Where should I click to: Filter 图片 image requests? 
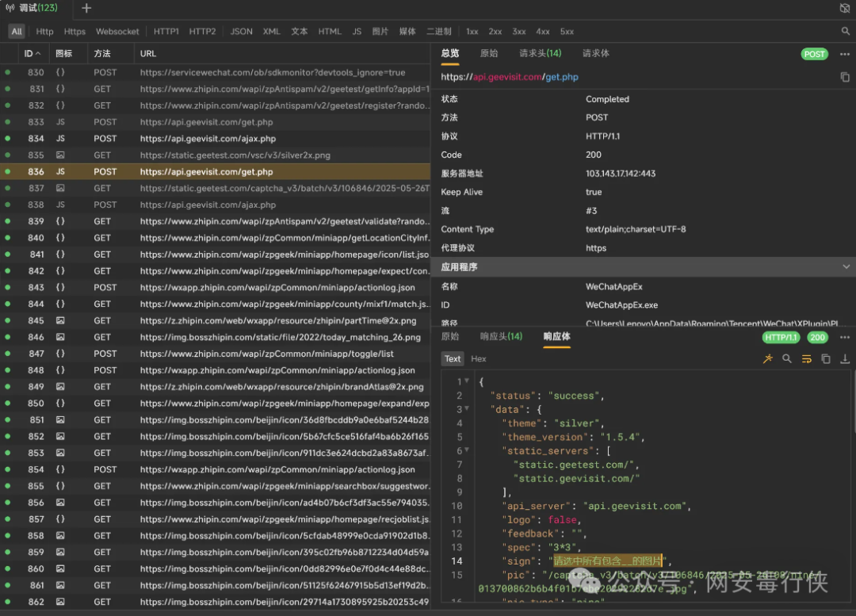point(380,31)
